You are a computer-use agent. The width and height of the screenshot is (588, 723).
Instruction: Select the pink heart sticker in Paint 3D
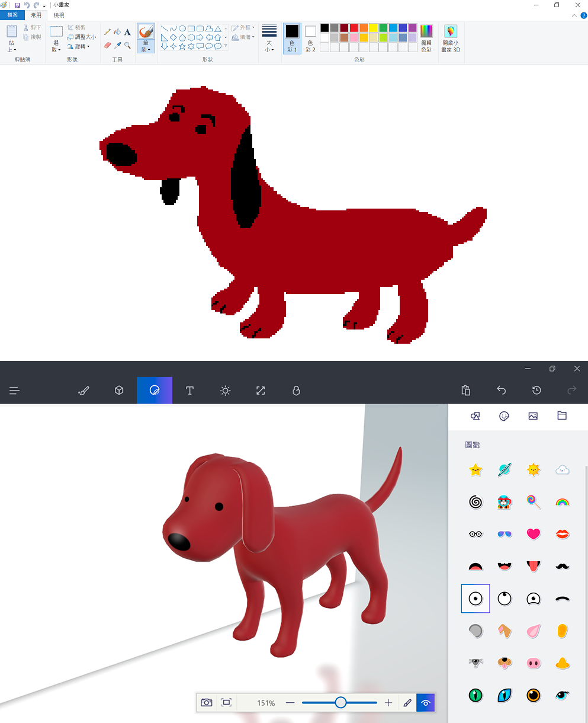[x=534, y=534]
